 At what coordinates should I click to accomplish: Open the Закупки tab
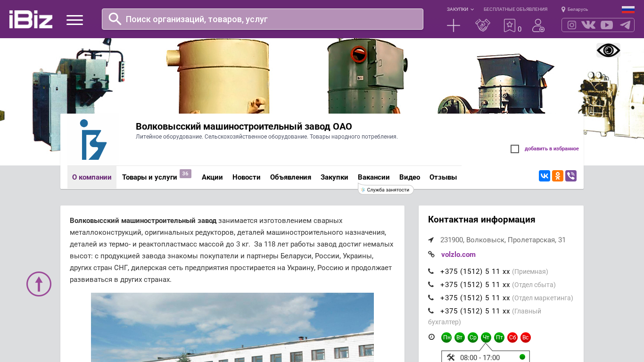pyautogui.click(x=334, y=177)
